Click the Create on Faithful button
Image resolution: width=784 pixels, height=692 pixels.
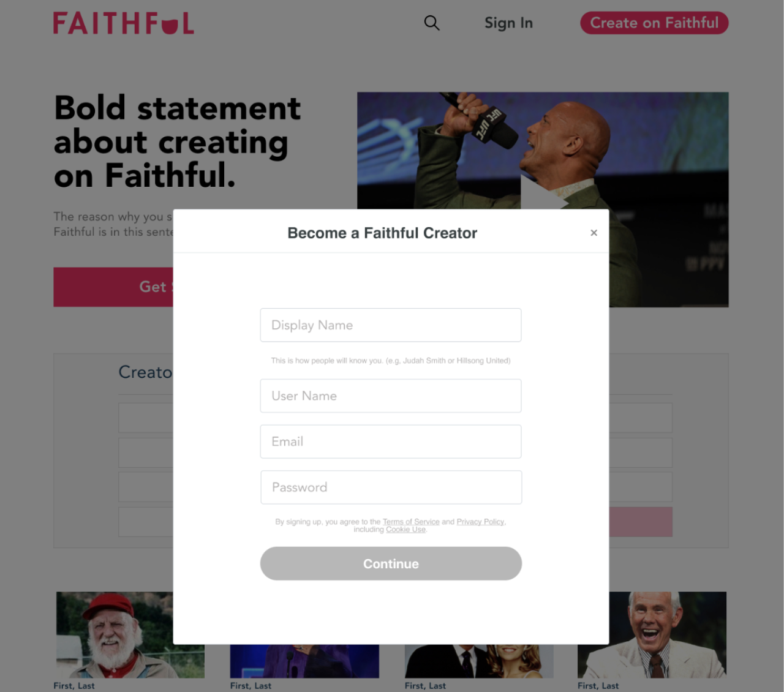pyautogui.click(x=654, y=23)
